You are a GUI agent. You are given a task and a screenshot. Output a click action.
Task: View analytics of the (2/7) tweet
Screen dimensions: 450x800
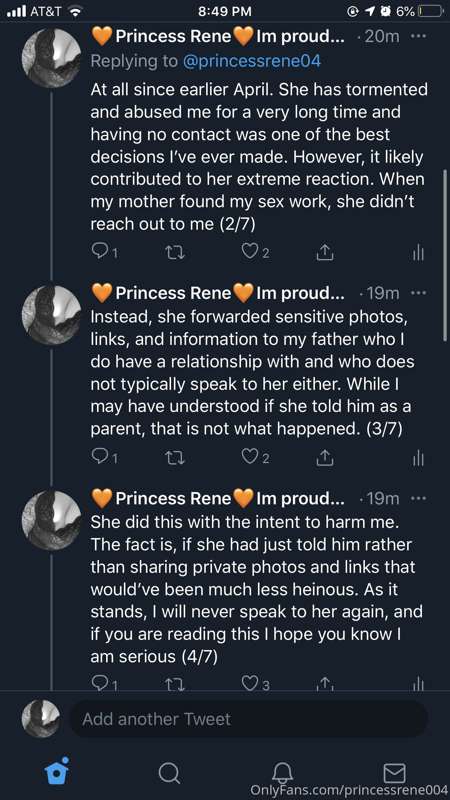tap(418, 253)
